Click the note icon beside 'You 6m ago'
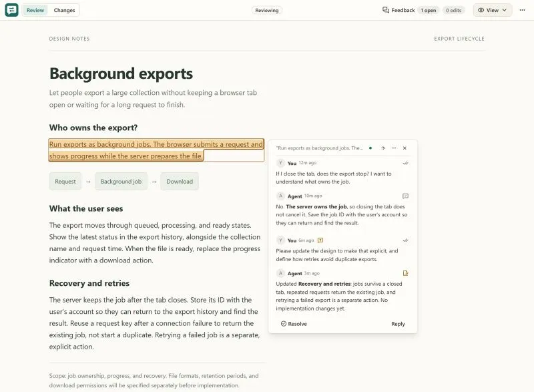Viewport: 534px width, 392px height. tap(320, 240)
